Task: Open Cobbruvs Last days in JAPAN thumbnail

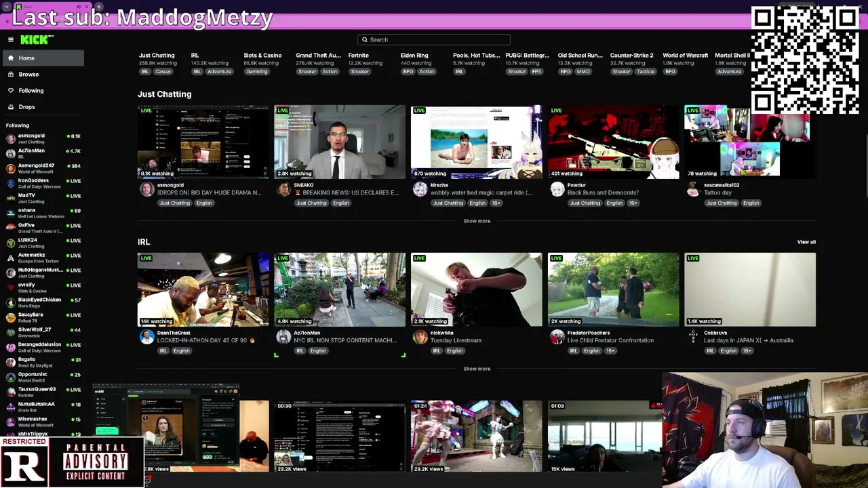Action: [x=750, y=290]
